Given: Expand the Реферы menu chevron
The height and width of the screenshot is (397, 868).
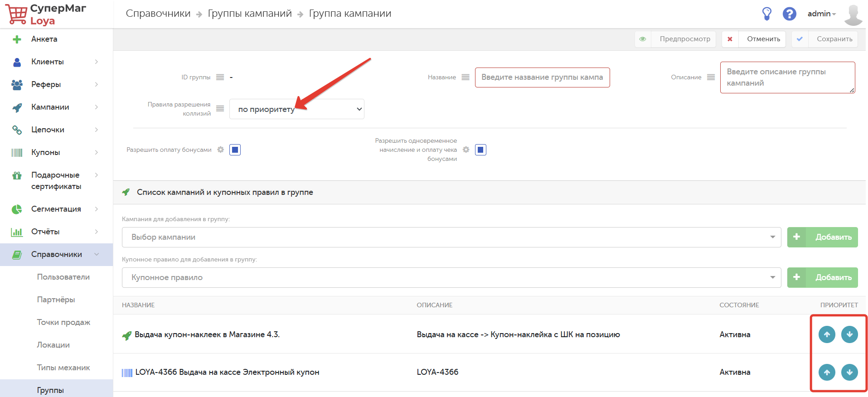Looking at the screenshot, I should click(97, 84).
